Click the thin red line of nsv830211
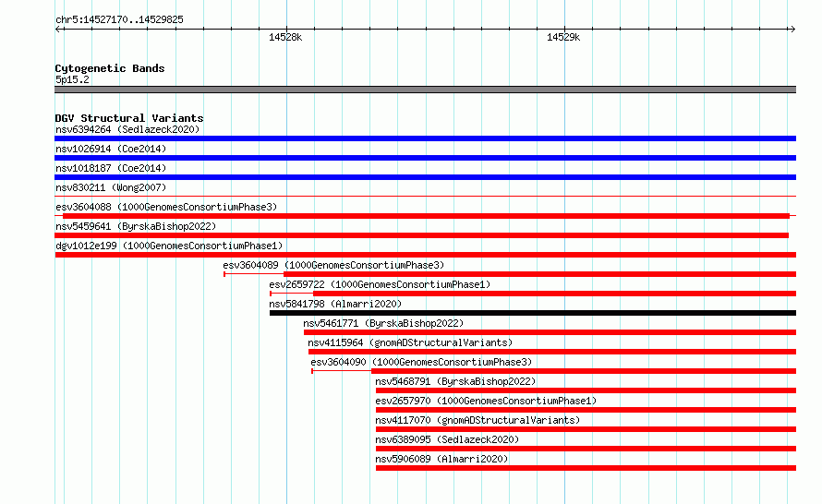822x504 pixels. tap(425, 197)
